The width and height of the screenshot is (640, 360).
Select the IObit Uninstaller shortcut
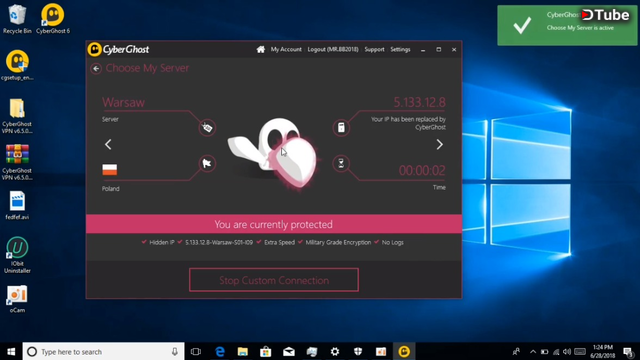coord(17,255)
